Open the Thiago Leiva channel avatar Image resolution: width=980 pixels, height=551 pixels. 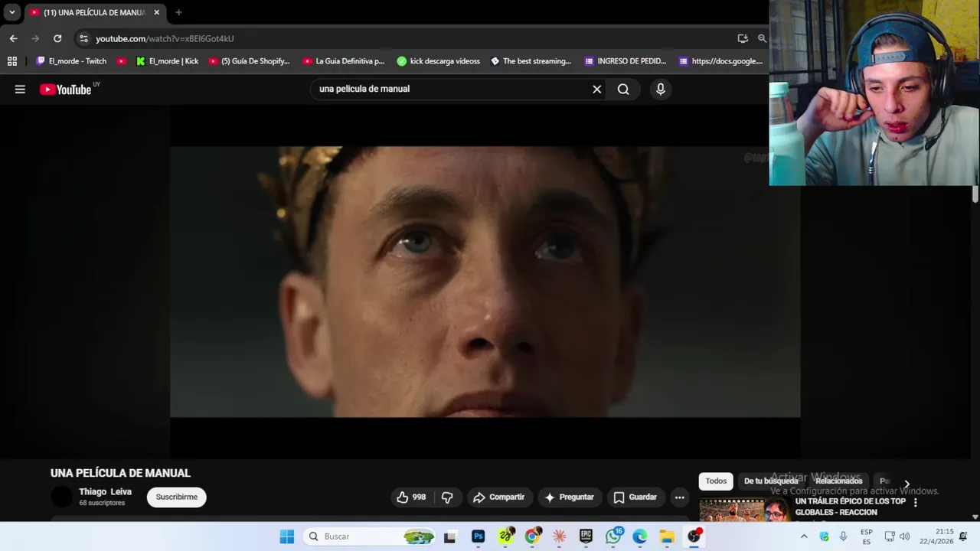pos(61,497)
